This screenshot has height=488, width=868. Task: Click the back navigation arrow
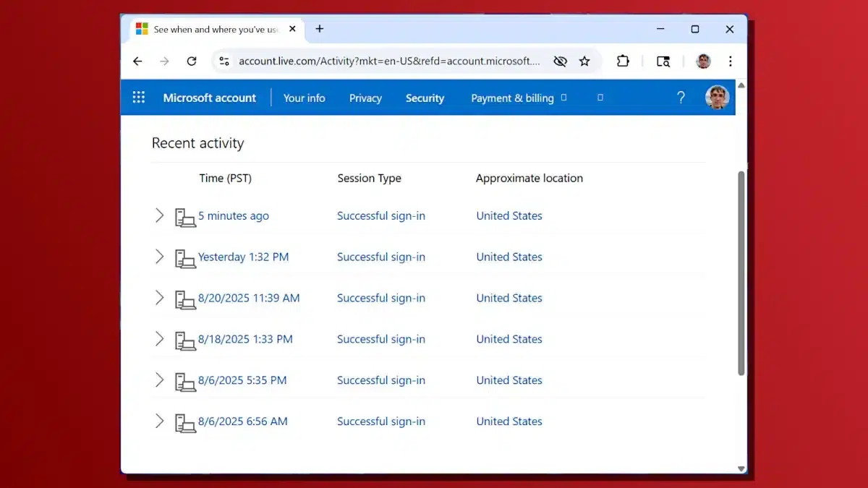pyautogui.click(x=137, y=61)
